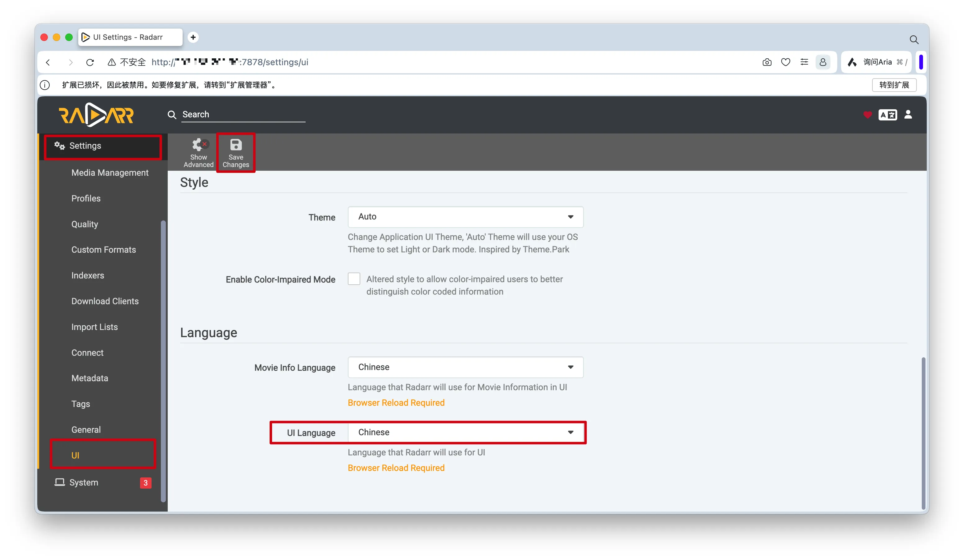The width and height of the screenshot is (964, 560).
Task: Enable Color-Impaired Mode checkbox
Action: click(354, 279)
